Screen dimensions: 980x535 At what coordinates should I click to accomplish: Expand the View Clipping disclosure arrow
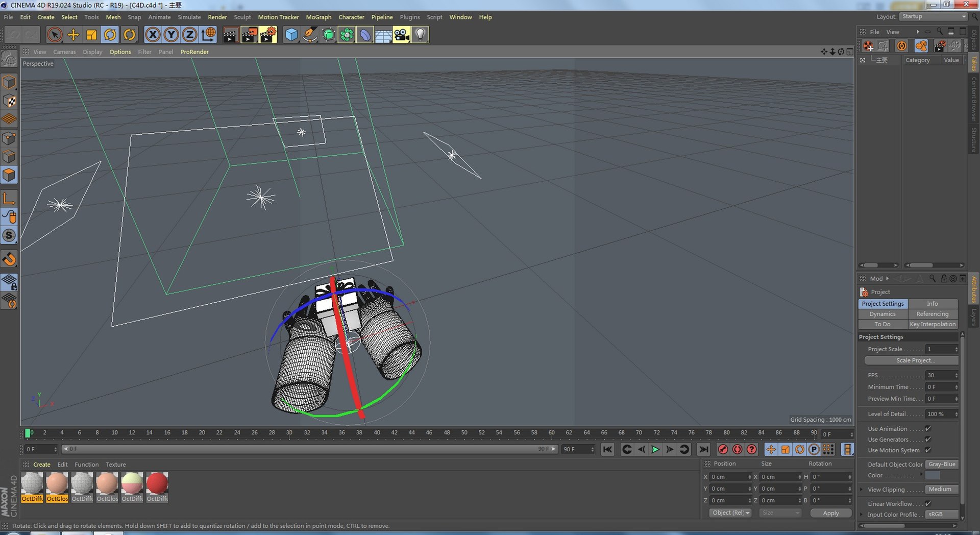pyautogui.click(x=862, y=490)
